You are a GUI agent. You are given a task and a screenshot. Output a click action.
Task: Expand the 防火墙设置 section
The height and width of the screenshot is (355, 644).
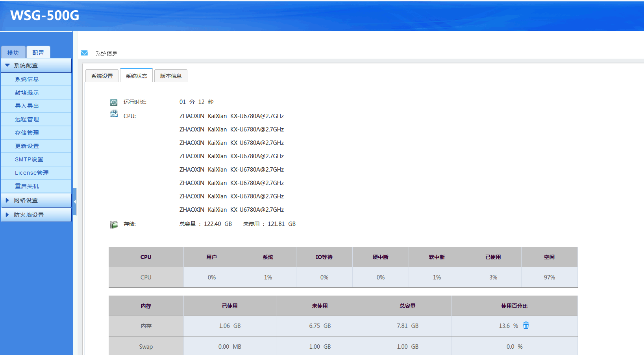pos(29,215)
